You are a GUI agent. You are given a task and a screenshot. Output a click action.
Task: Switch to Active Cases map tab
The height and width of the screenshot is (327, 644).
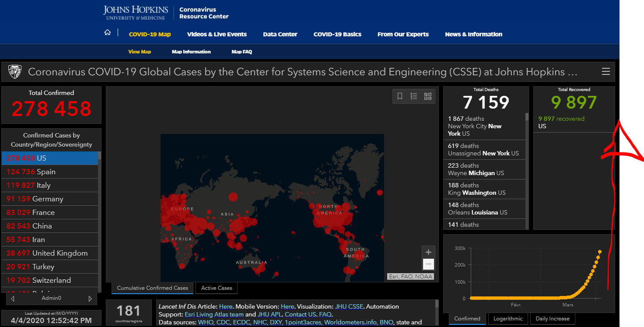[x=217, y=288]
